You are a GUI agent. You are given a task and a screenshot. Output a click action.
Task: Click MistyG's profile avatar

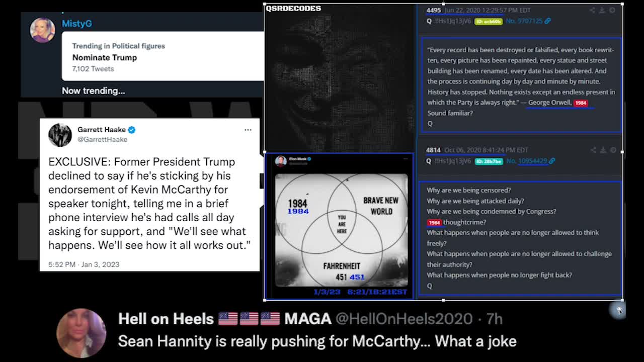tap(43, 30)
